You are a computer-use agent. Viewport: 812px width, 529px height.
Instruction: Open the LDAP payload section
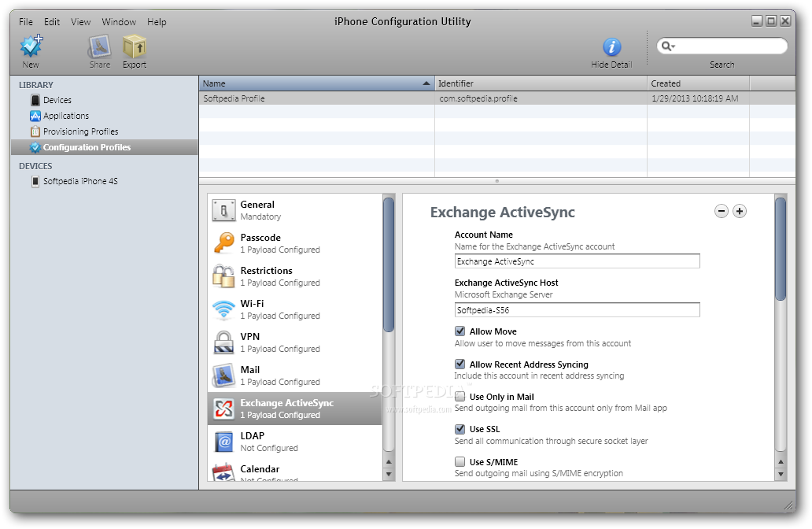295,442
